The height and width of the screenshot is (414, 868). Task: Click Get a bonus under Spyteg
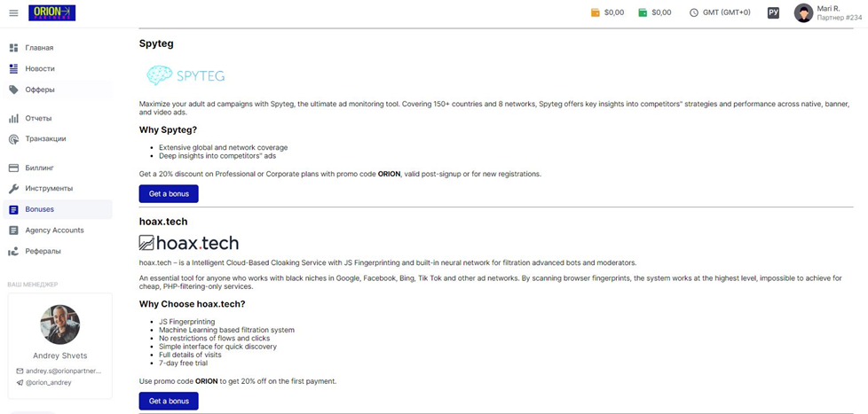(x=169, y=194)
